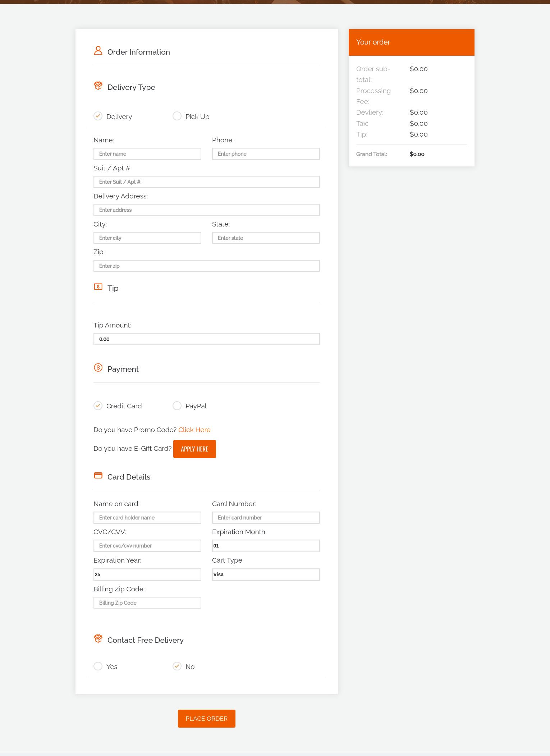Click the 'Your order' header text
Screen dimensions: 550x756
point(373,42)
